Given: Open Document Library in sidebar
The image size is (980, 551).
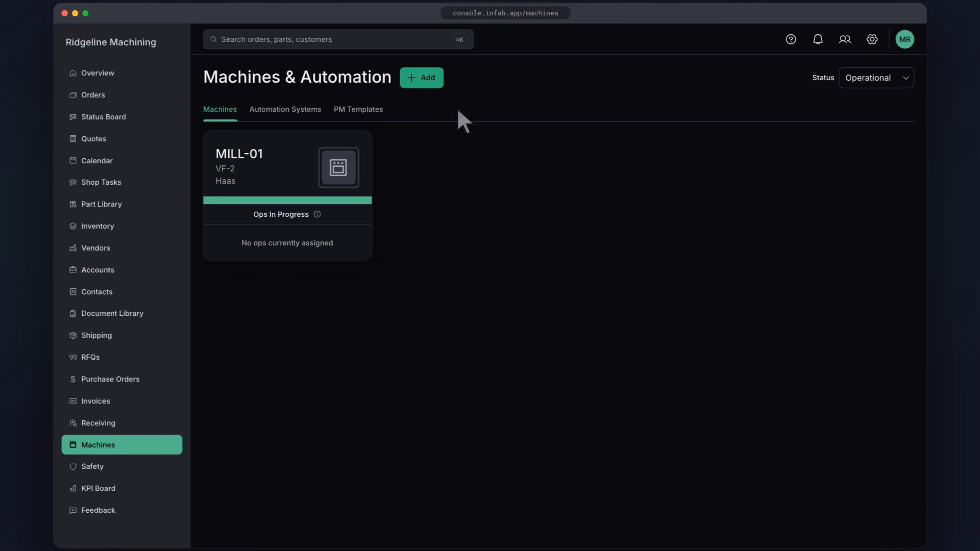Looking at the screenshot, I should [x=121, y=313].
